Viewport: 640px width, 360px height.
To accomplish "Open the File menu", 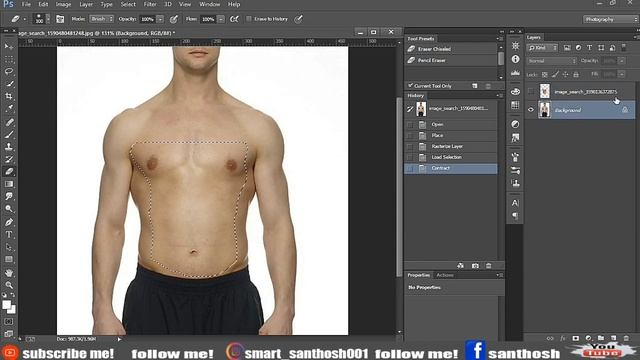I will coord(26,4).
